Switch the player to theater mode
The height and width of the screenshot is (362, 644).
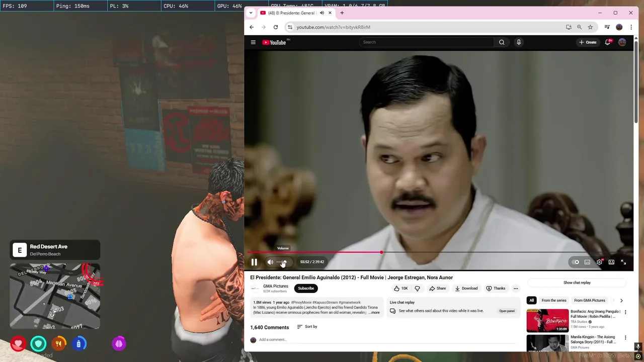pos(611,262)
